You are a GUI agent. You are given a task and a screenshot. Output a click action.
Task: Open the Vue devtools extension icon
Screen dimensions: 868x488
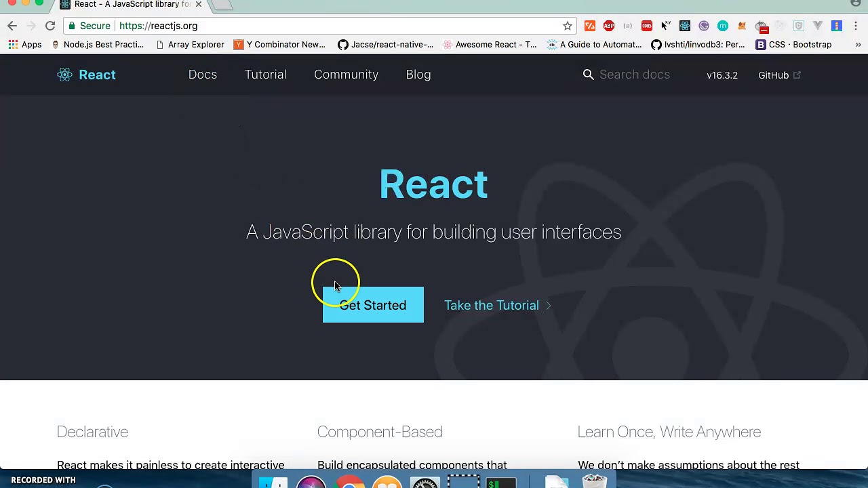(x=818, y=26)
